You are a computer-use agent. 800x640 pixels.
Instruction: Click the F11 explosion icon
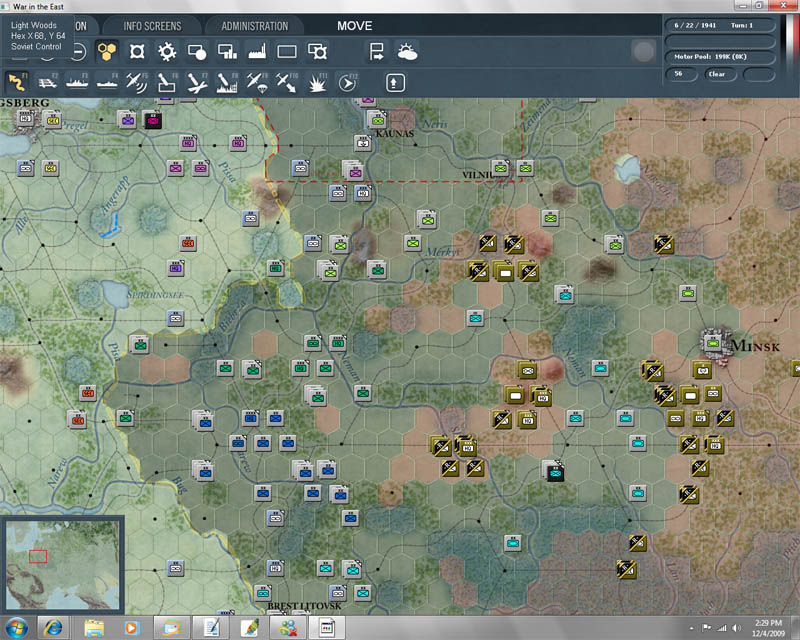[x=317, y=82]
